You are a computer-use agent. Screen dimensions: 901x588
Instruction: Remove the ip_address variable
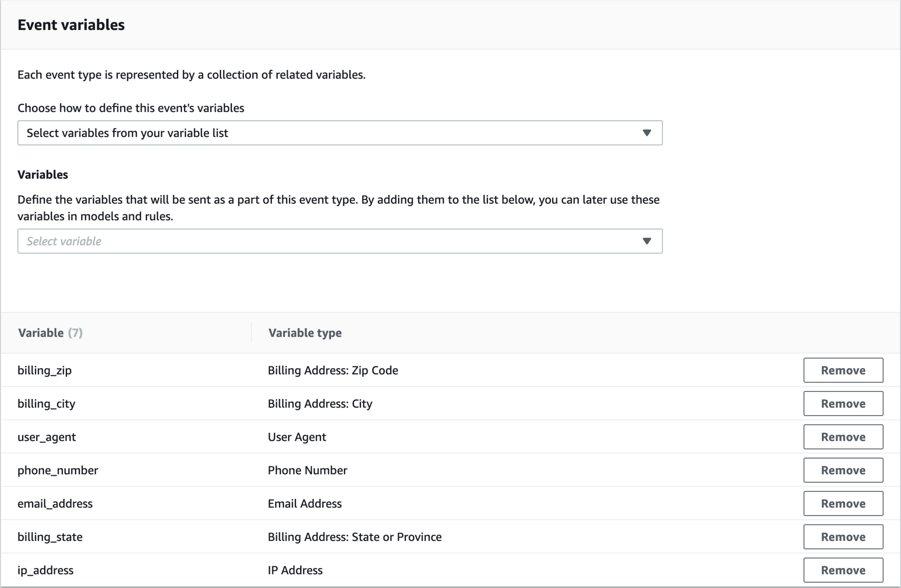[x=843, y=570]
